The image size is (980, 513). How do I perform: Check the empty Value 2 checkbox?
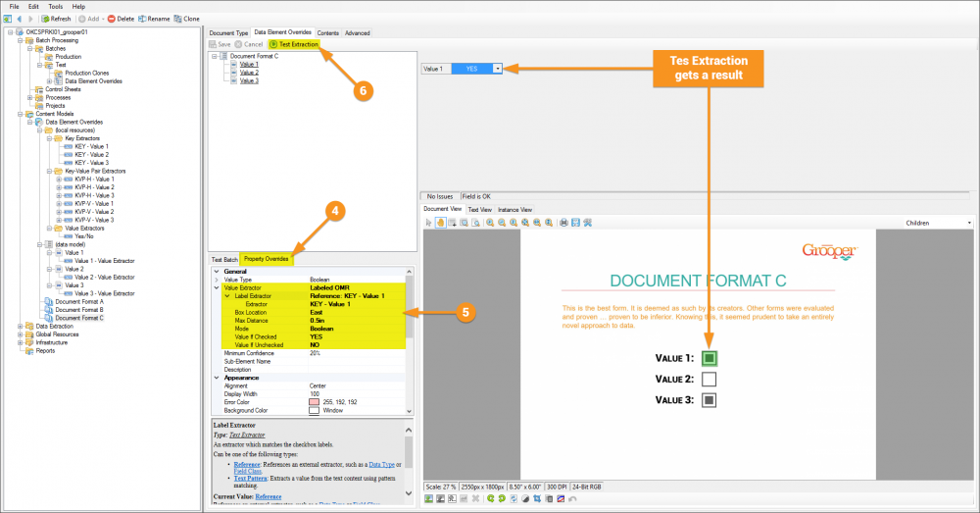(709, 380)
